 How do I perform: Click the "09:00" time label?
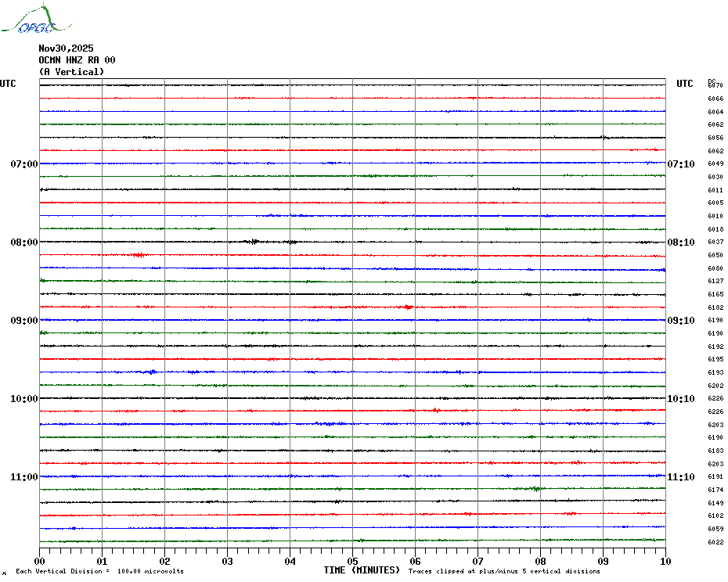24,321
